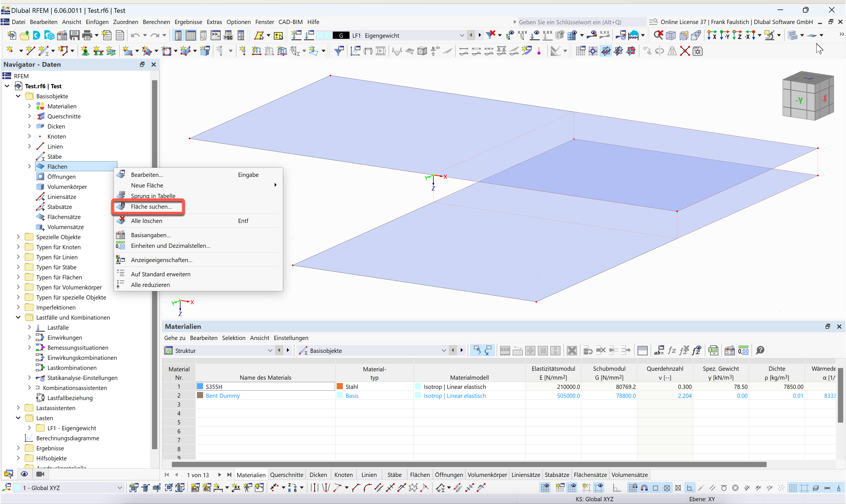Image resolution: width=846 pixels, height=504 pixels.
Task: Click the print icon in top toolbar
Action: 87,35
